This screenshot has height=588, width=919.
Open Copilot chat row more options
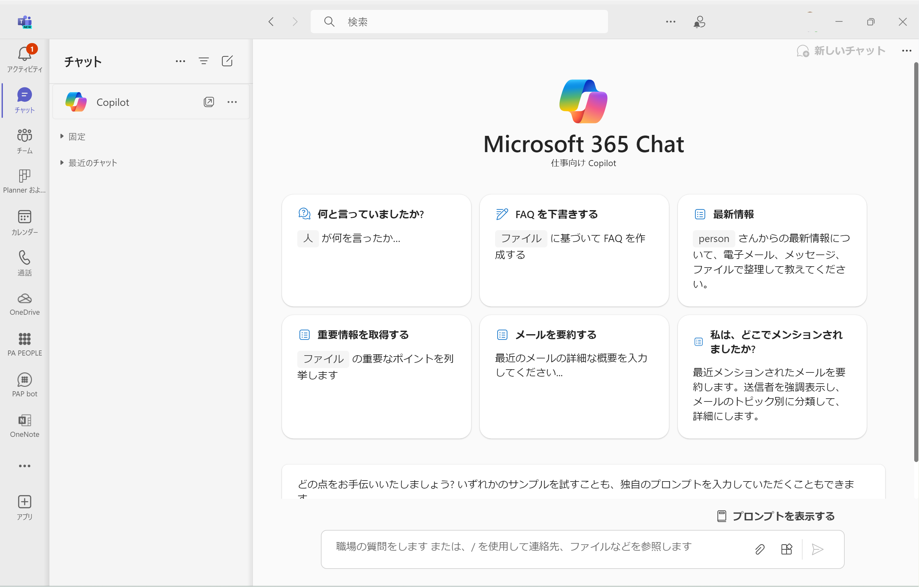click(232, 102)
